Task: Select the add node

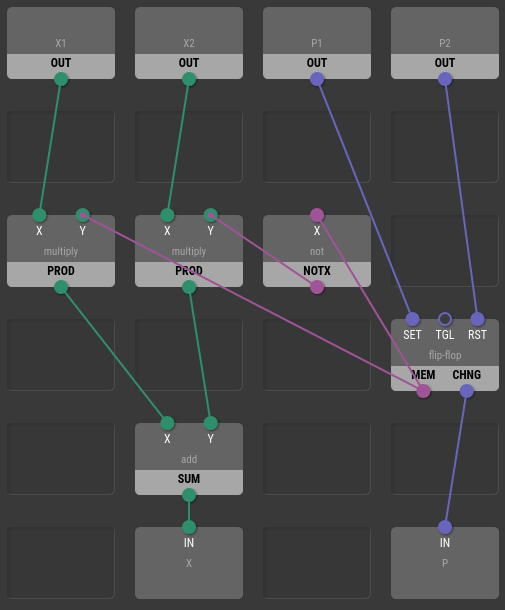Action: tap(189, 459)
